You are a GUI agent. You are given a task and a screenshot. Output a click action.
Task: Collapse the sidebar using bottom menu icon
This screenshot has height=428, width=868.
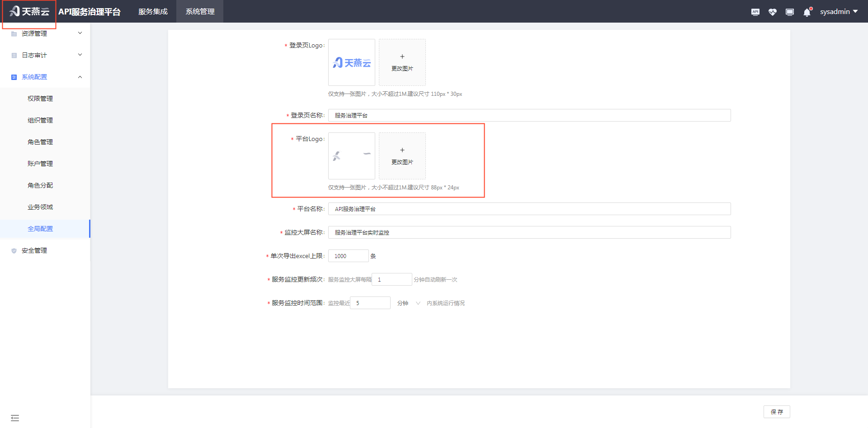[15, 418]
